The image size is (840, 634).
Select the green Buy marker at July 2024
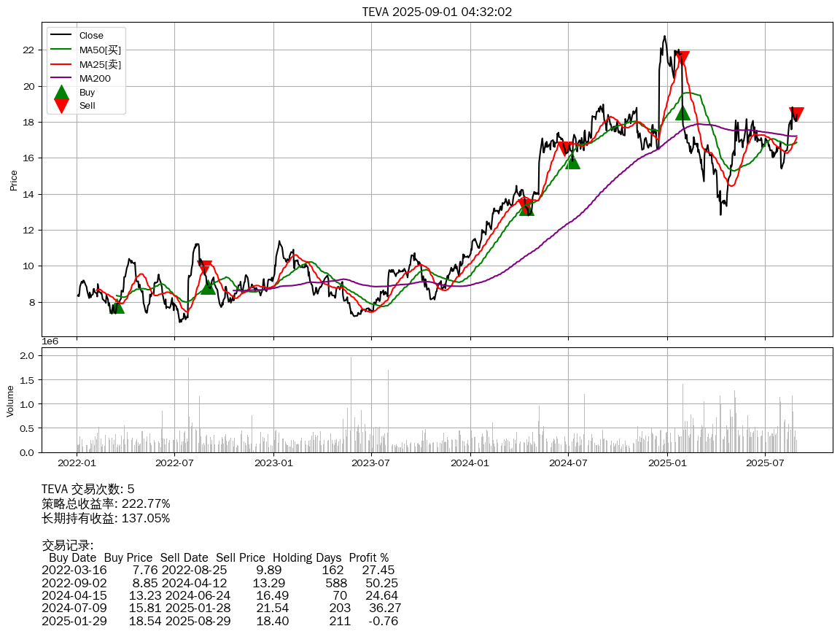[573, 162]
